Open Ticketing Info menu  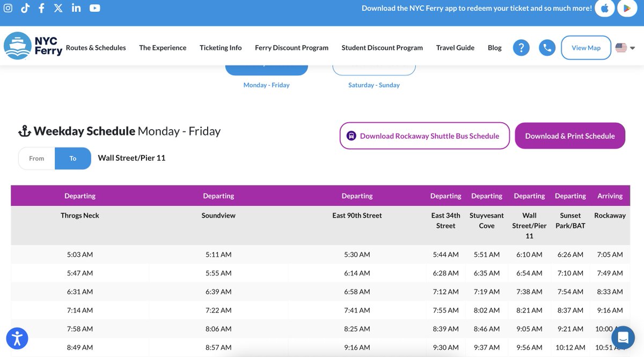[221, 48]
